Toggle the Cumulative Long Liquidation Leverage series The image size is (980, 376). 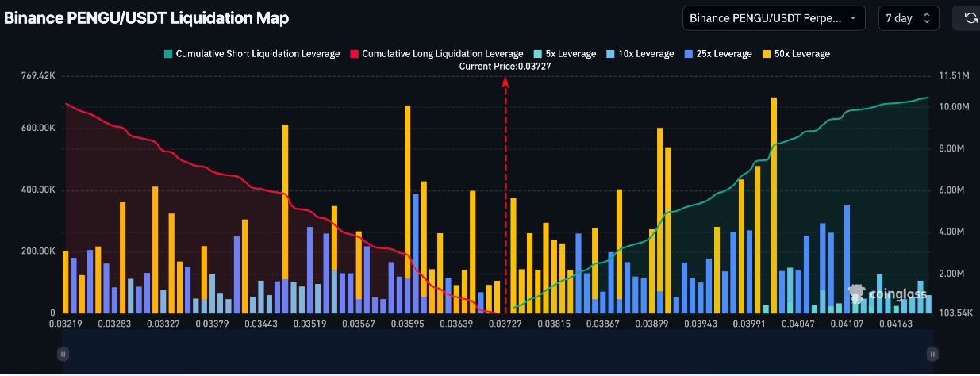pyautogui.click(x=442, y=54)
